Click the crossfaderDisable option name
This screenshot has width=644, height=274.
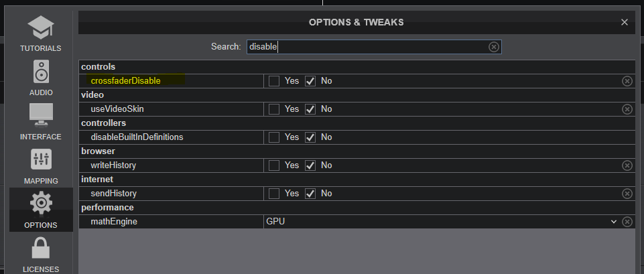(125, 81)
